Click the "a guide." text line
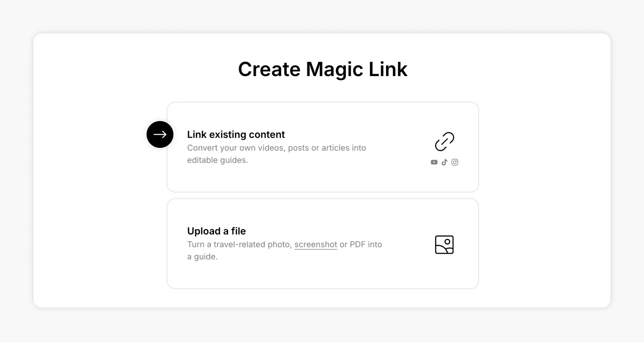This screenshot has height=342, width=644. (x=202, y=257)
